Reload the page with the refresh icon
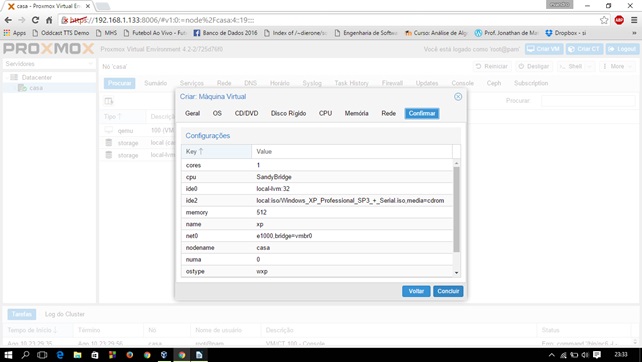Viewport: 642px width, 362px height. click(x=35, y=20)
